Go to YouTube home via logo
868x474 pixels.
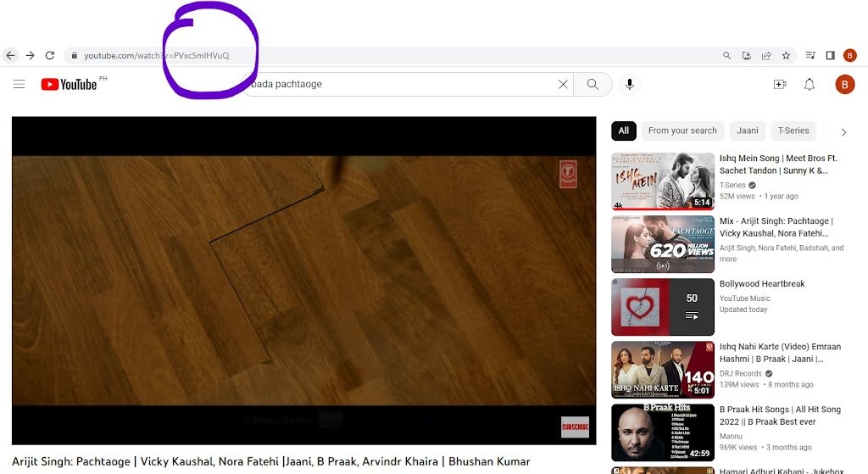tap(70, 84)
